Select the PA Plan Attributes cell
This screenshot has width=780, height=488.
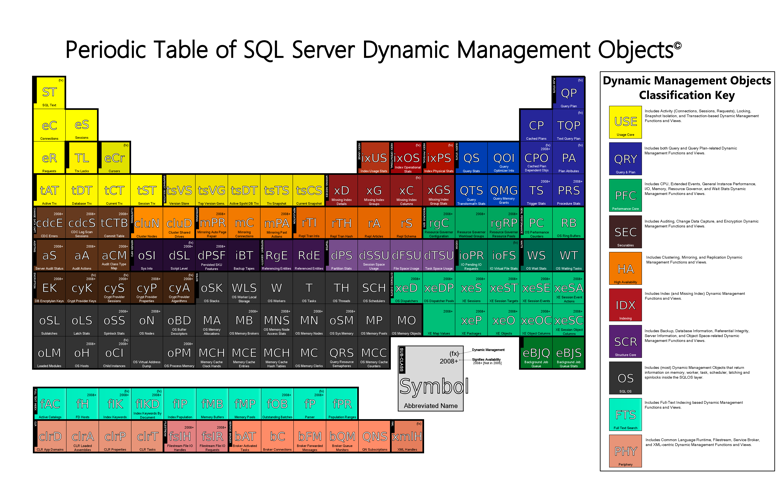569,158
